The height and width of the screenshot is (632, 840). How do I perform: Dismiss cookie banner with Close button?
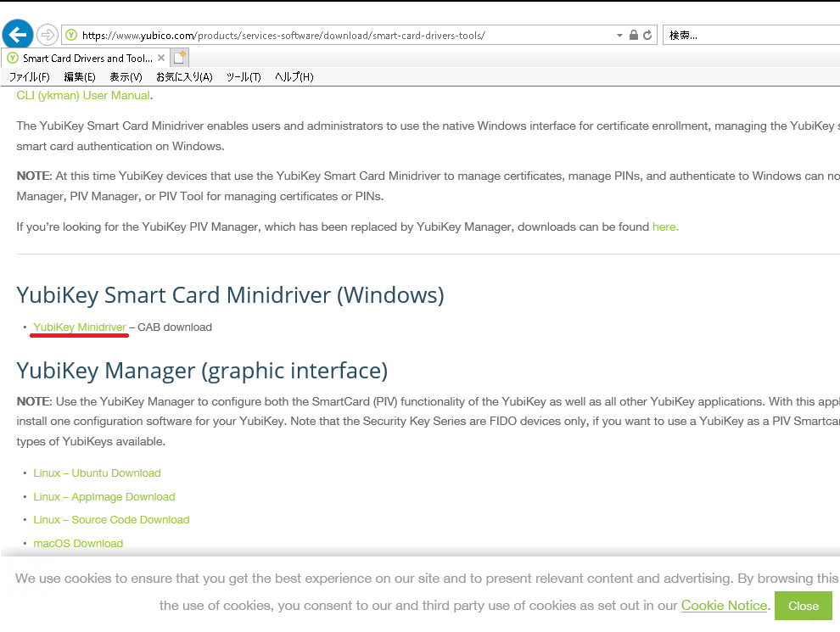pyautogui.click(x=803, y=606)
